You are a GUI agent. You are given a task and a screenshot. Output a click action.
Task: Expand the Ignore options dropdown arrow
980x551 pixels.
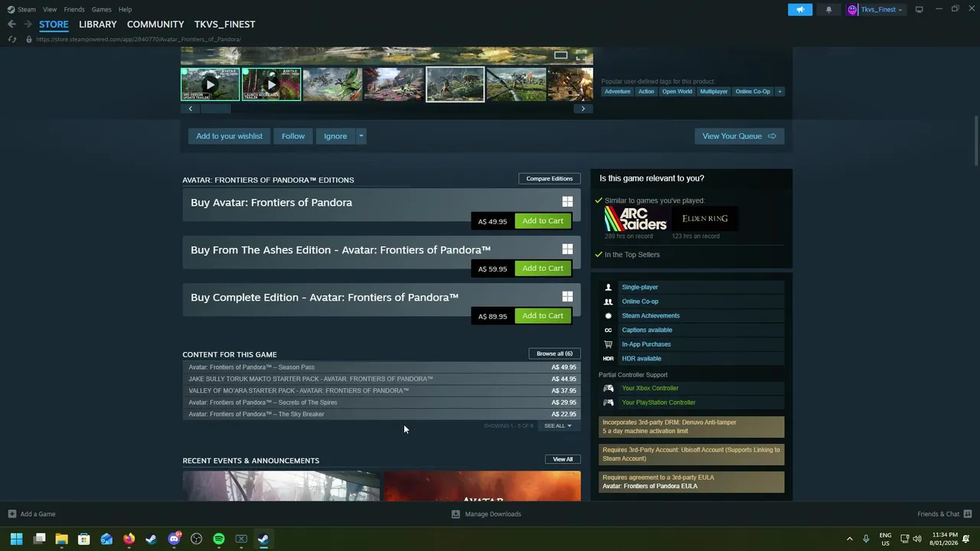(x=361, y=136)
